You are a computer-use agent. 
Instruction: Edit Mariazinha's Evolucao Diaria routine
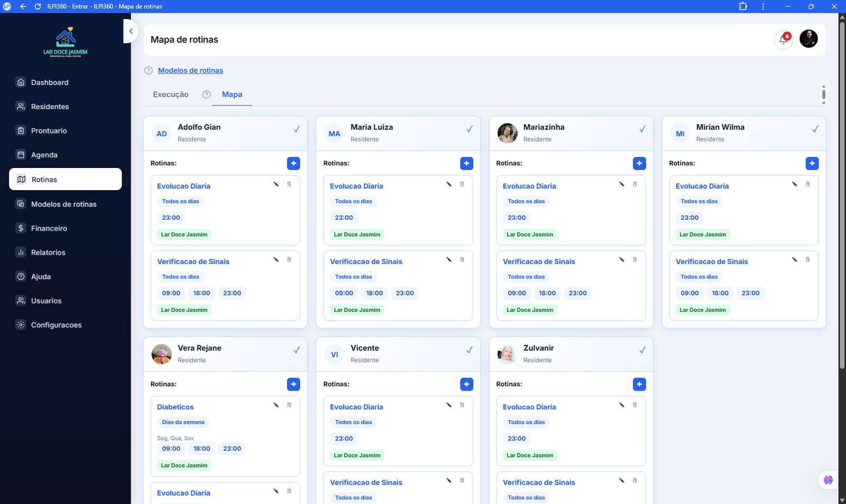tap(622, 184)
